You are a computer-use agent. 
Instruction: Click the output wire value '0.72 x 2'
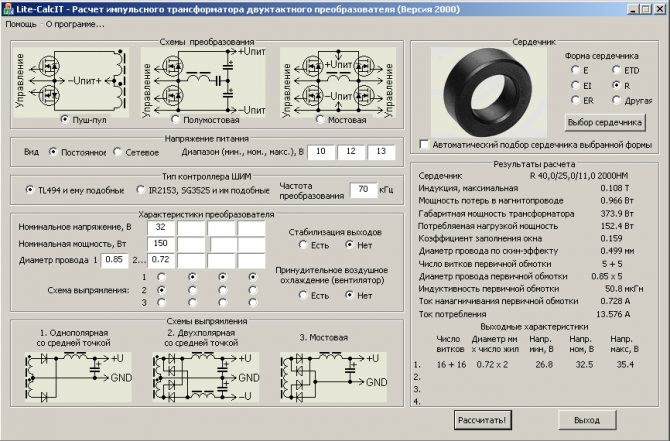click(492, 365)
